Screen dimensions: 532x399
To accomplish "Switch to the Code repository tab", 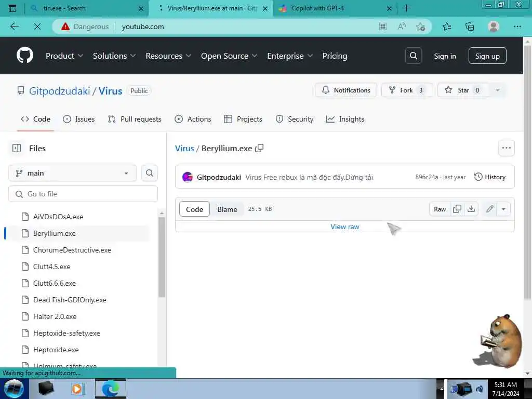I will click(36, 119).
